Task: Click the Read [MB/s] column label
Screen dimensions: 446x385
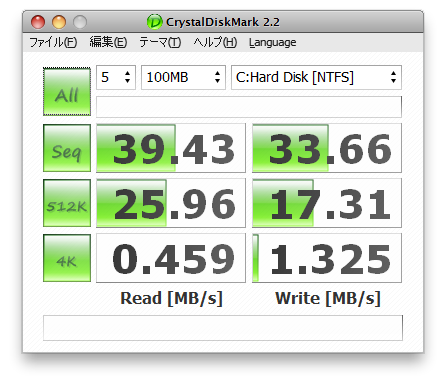Action: coord(171,298)
